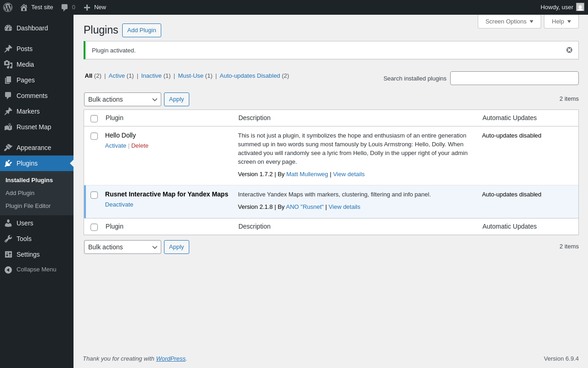Expand the Help tab
The image size is (588, 368).
coord(561,21)
